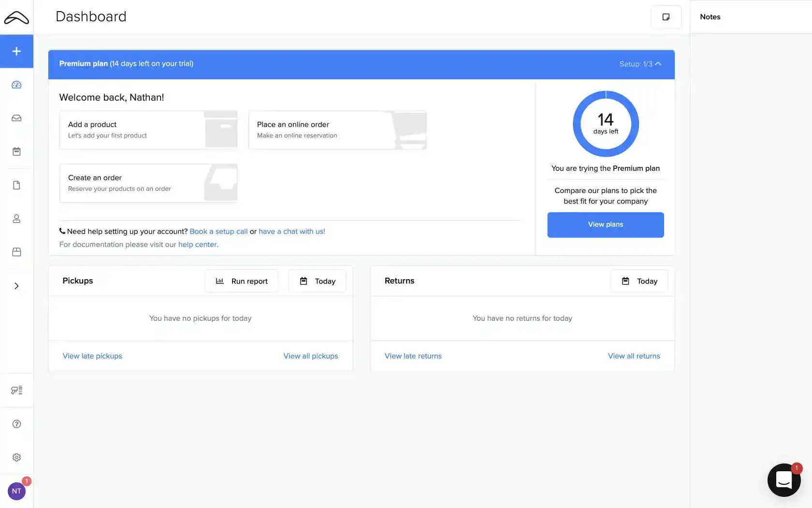812x508 pixels.
Task: Open the orders inbox icon in sidebar
Action: click(x=16, y=118)
